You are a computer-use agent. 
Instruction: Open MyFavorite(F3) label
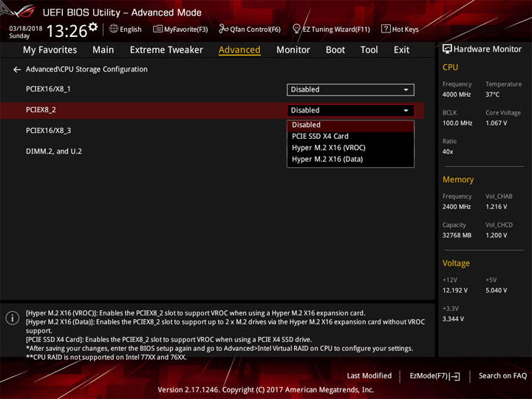[x=186, y=29]
